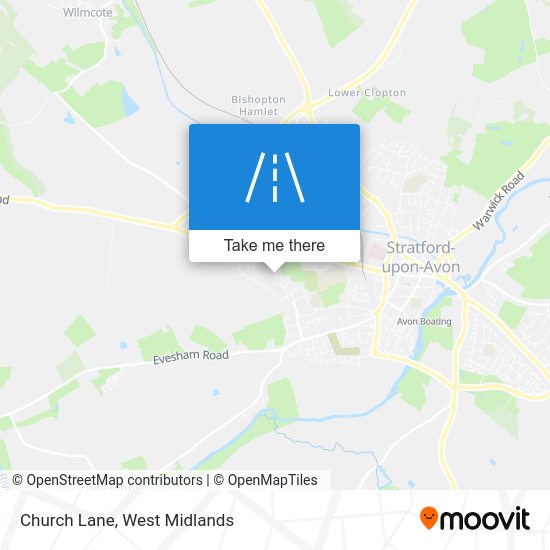Click the orange Moovit smiley pin icon
550x550 pixels.
click(x=429, y=518)
